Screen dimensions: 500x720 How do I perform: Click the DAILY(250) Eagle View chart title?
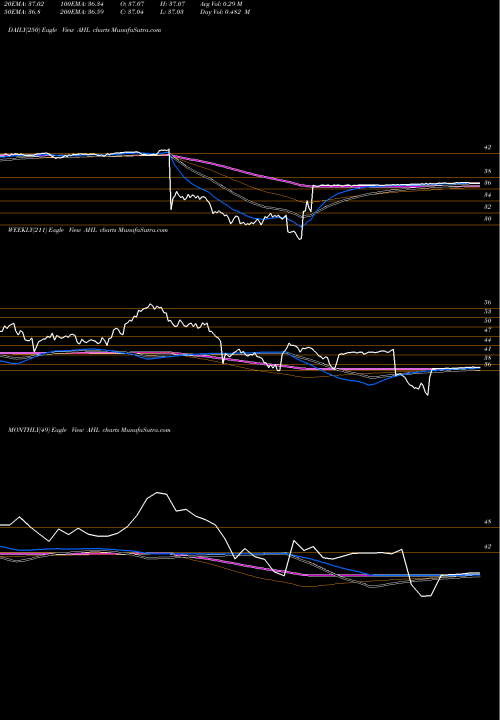[84, 30]
